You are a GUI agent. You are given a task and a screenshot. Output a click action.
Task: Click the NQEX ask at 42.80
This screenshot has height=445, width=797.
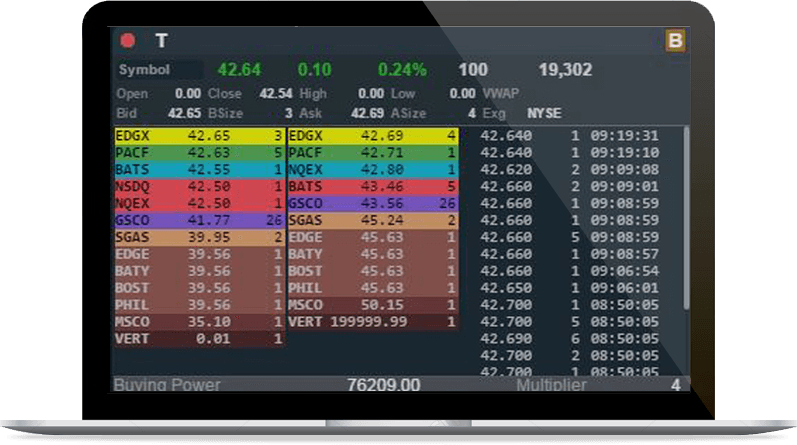coord(372,169)
